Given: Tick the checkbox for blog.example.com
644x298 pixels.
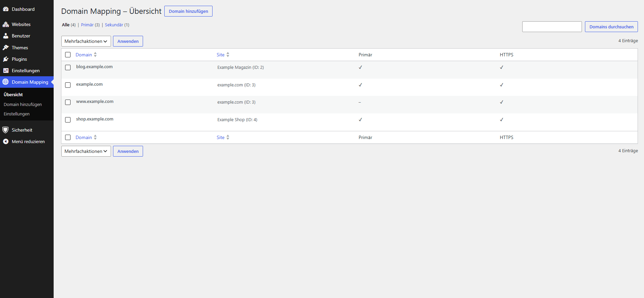Looking at the screenshot, I should pos(68,67).
